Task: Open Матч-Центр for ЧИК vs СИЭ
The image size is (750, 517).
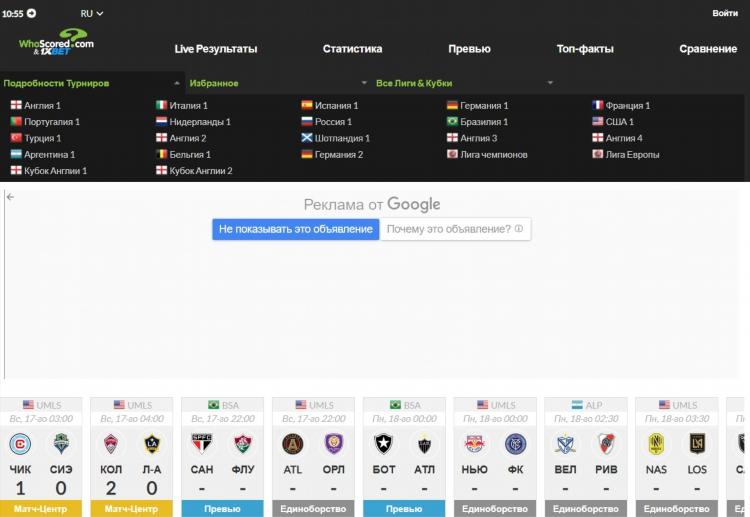Action: click(x=41, y=508)
